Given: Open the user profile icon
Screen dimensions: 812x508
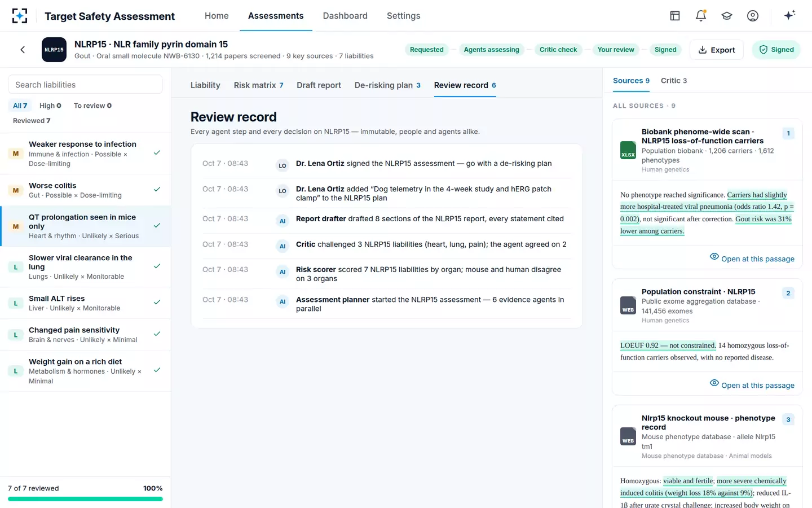Looking at the screenshot, I should tap(753, 16).
